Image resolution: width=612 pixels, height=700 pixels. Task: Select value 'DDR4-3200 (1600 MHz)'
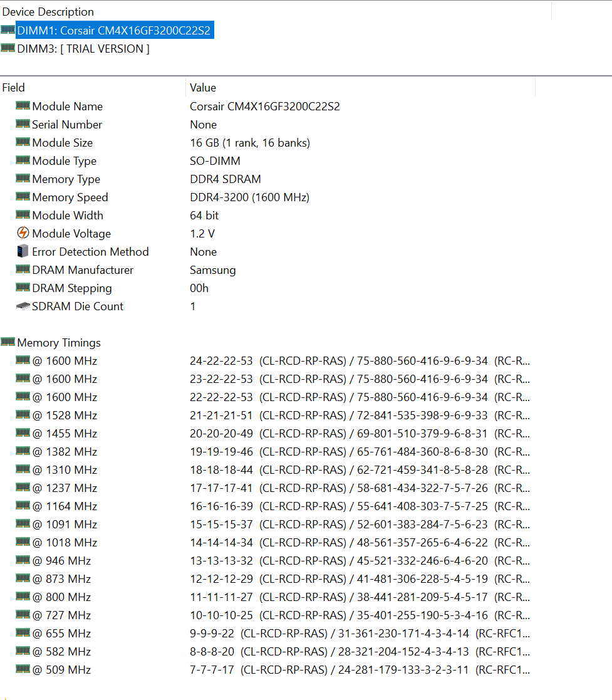[249, 197]
